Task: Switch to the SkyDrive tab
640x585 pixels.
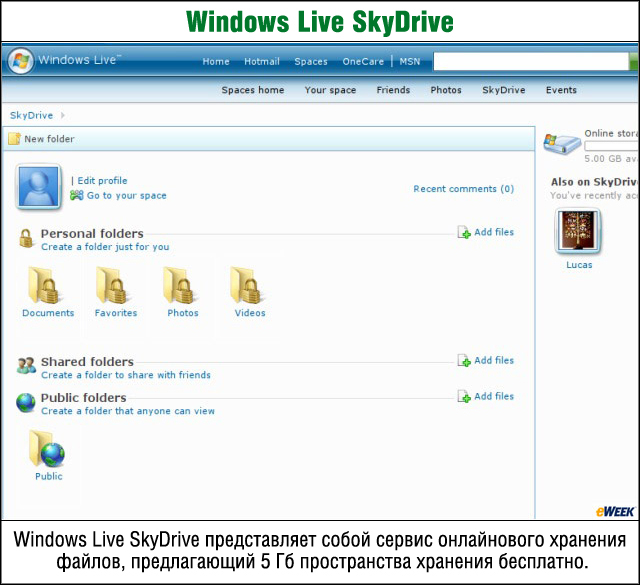Action: [504, 90]
